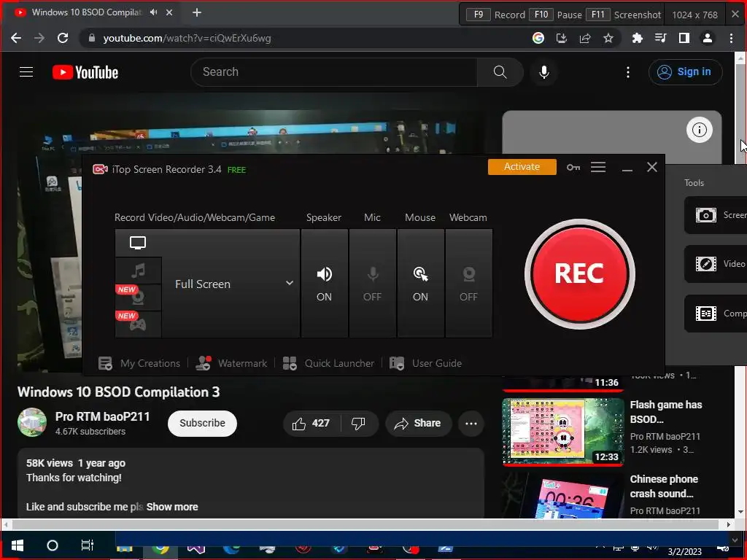Search with voice microphone icon
Image resolution: width=747 pixels, height=560 pixels.
[543, 72]
